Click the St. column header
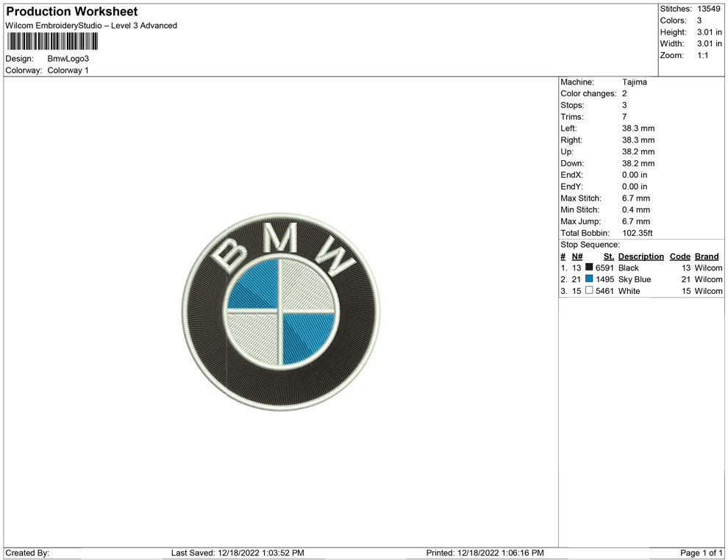Viewport: 728px width, 560px height. click(x=609, y=256)
